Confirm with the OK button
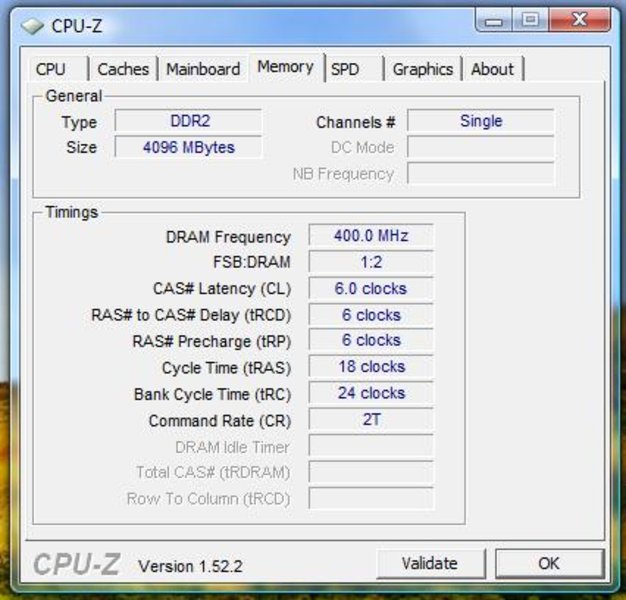This screenshot has width=626, height=600. tap(549, 563)
